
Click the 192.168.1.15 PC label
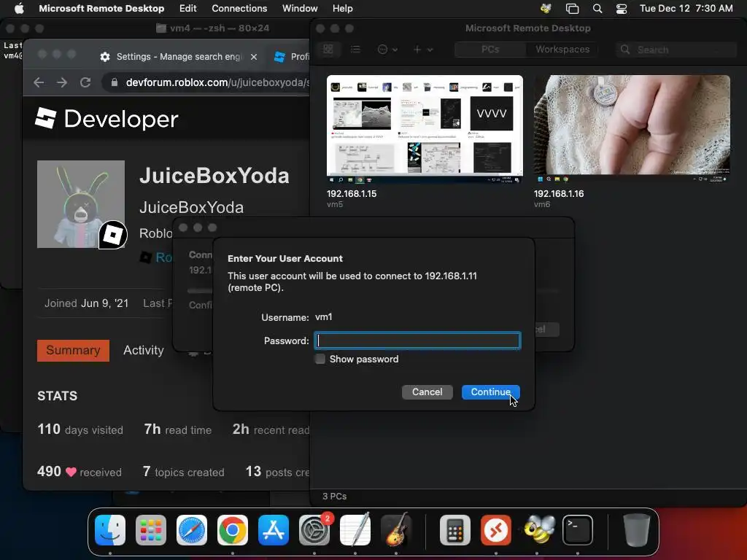(x=352, y=194)
